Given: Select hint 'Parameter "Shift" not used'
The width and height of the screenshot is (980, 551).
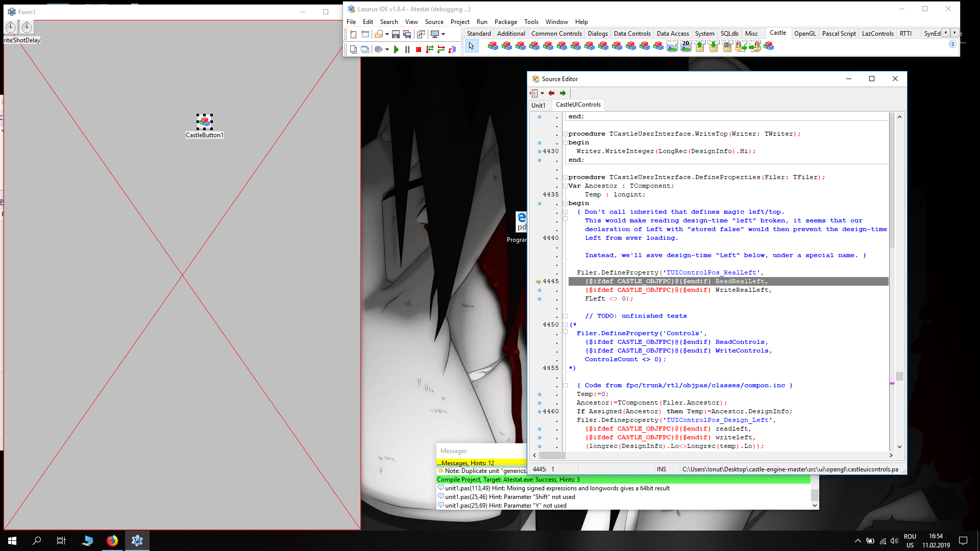Looking at the screenshot, I should tap(509, 497).
